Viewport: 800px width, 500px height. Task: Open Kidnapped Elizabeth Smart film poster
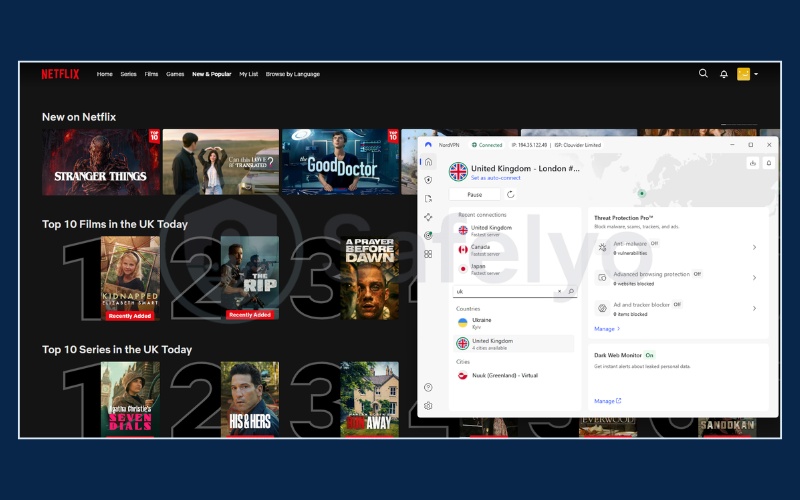(130, 278)
